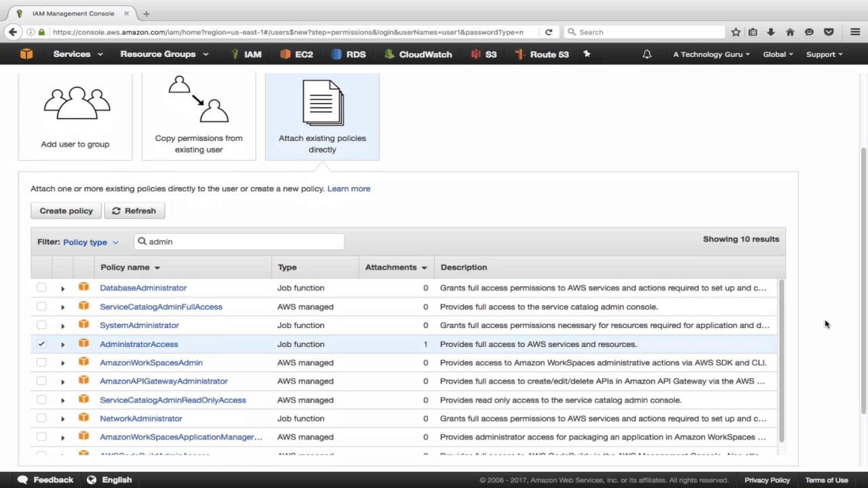
Task: Click the Feedback speech bubble icon
Action: tap(22, 480)
